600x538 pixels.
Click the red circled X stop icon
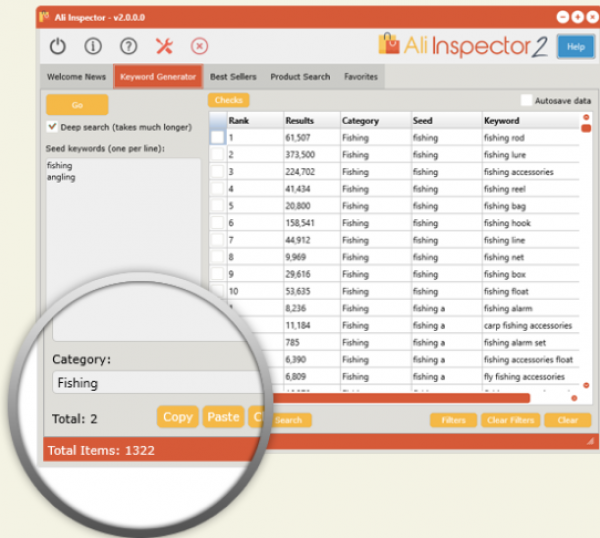pyautogui.click(x=199, y=46)
